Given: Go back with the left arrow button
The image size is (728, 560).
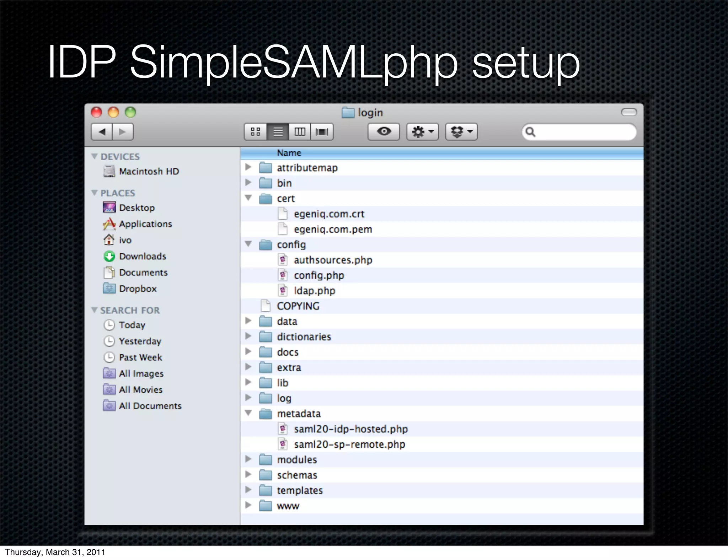Looking at the screenshot, I should (x=102, y=132).
